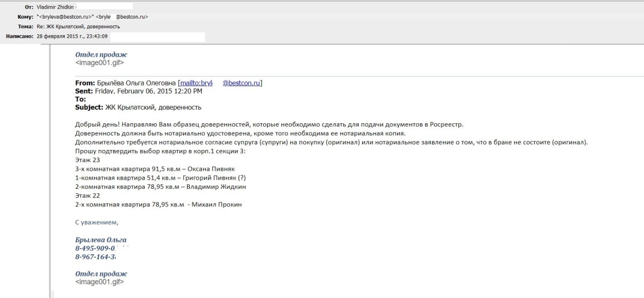Screen dimensions: 644x298
Task: Click the signature name Брылева Ольга
Action: click(x=101, y=240)
